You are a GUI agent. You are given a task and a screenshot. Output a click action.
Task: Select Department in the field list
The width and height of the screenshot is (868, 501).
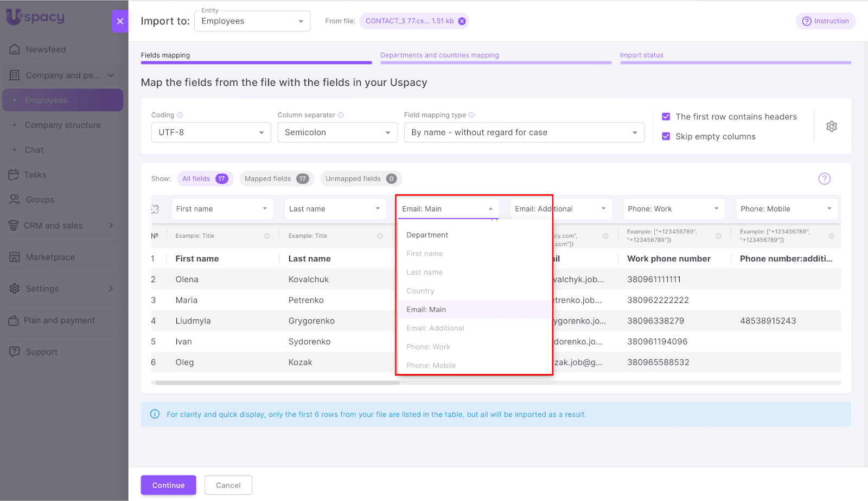point(427,235)
